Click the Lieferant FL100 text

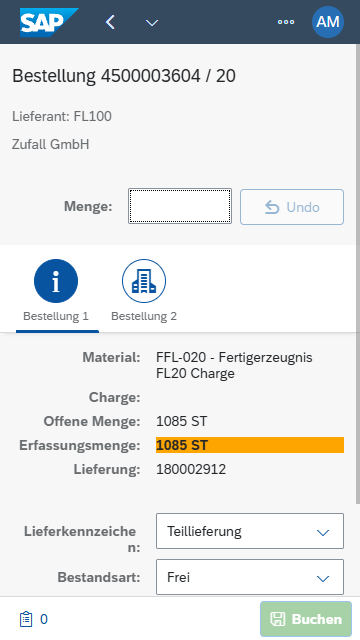pyautogui.click(x=62, y=116)
